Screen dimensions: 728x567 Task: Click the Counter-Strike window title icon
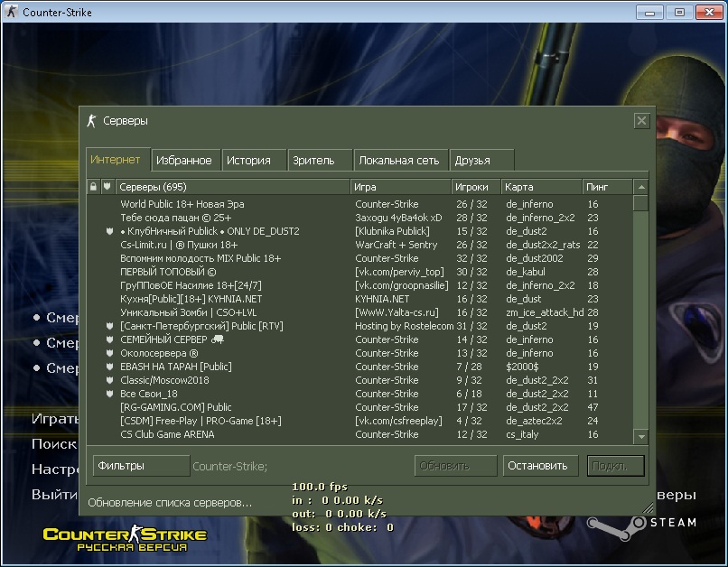12,12
